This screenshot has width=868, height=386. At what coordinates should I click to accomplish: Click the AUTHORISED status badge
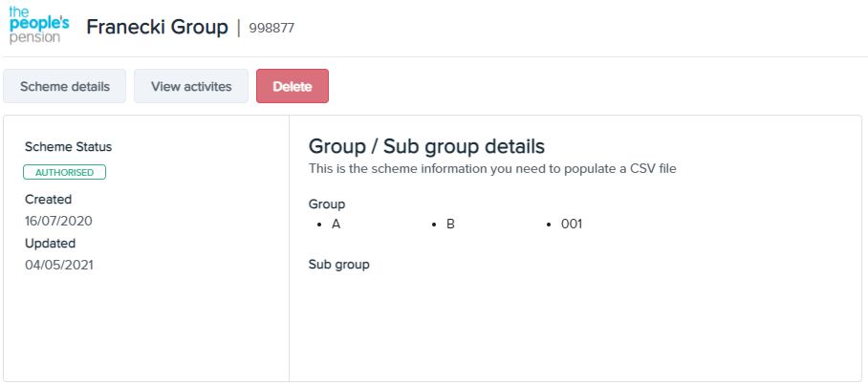pos(64,172)
